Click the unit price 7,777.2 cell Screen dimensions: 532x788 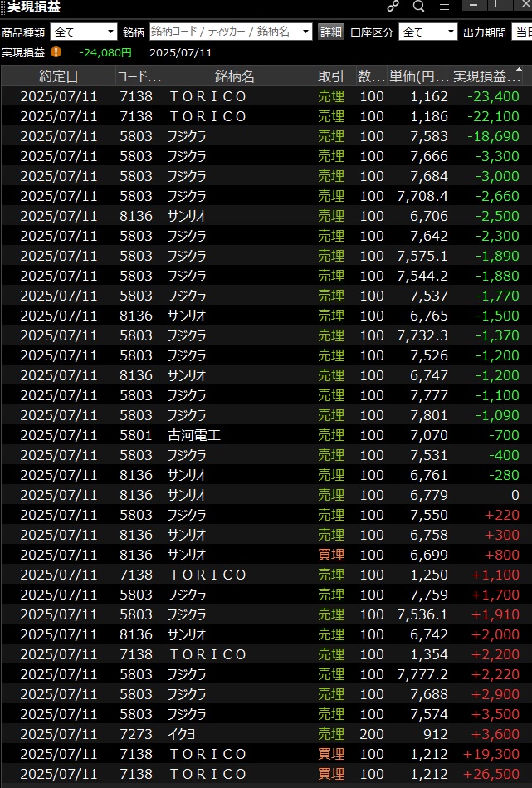(x=422, y=674)
